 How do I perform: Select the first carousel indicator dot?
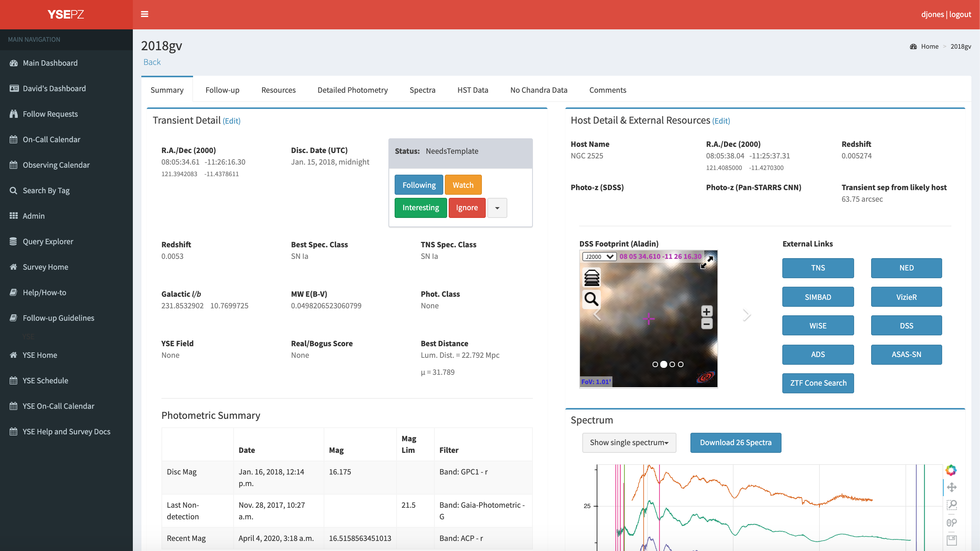[655, 364]
